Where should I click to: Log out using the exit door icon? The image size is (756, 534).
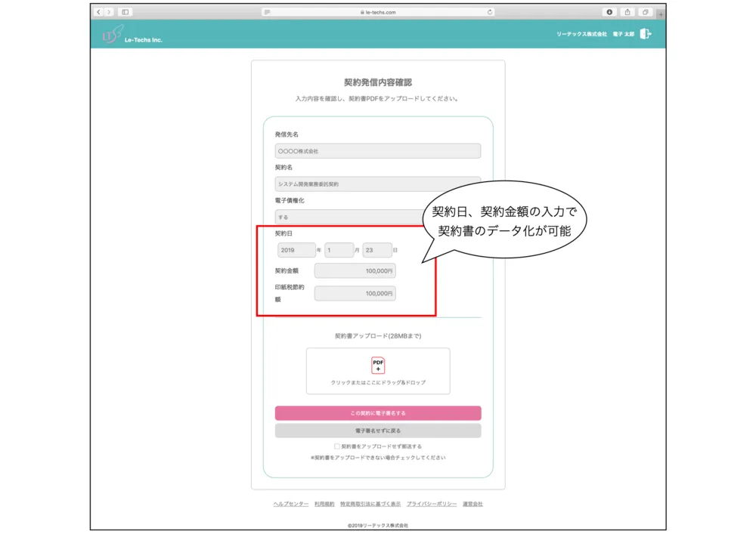(646, 34)
